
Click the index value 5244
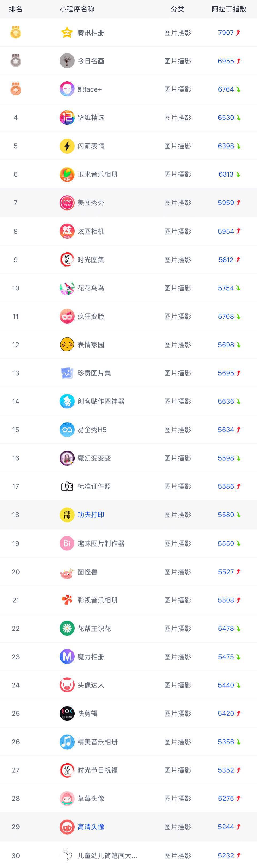click(x=226, y=827)
